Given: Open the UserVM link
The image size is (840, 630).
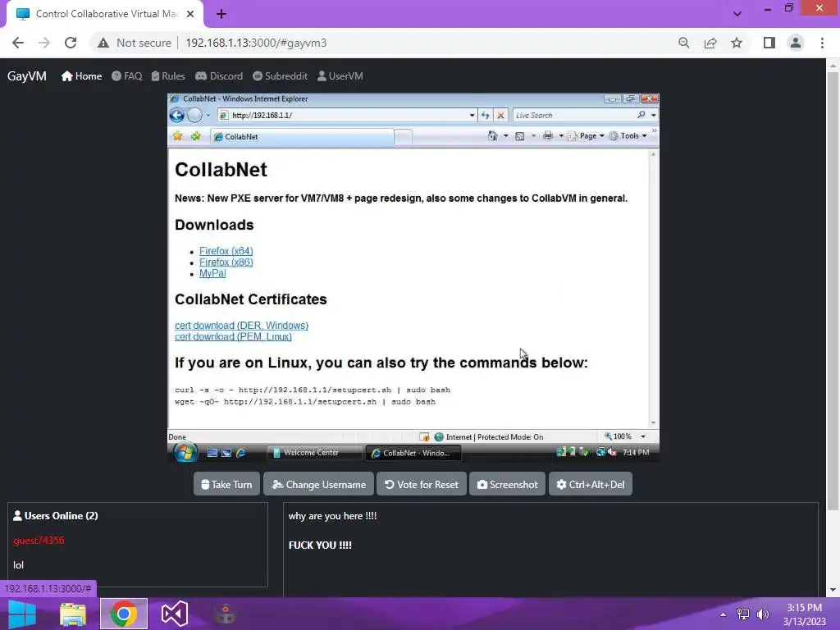Looking at the screenshot, I should [340, 76].
